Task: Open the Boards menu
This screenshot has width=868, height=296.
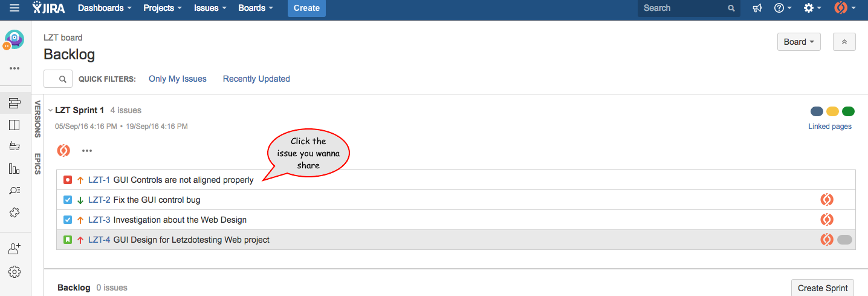Action: 256,8
